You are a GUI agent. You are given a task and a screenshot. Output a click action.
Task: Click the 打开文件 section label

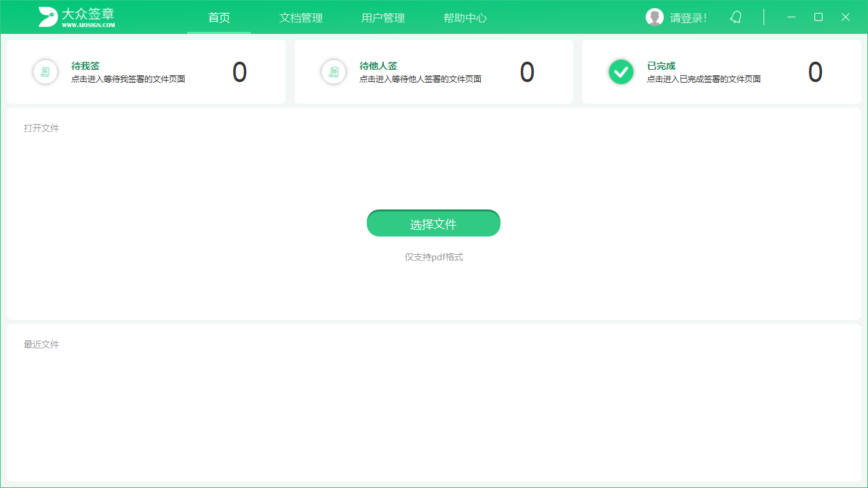coord(41,128)
